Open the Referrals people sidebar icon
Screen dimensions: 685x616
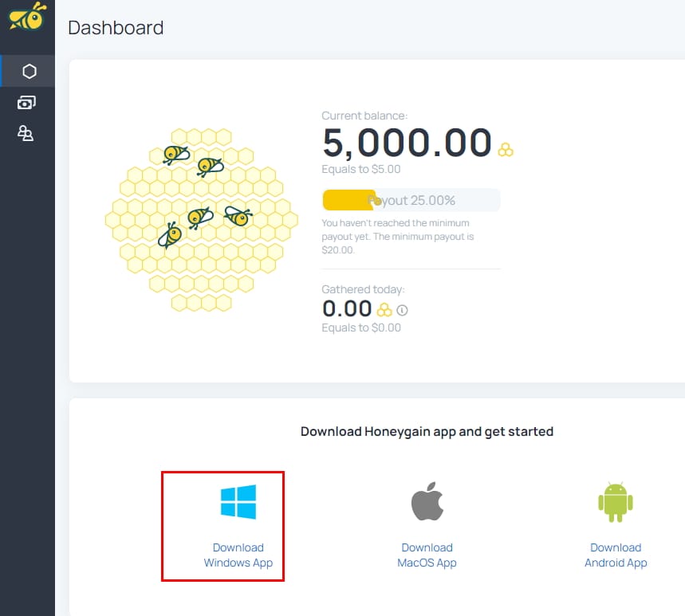click(x=26, y=133)
